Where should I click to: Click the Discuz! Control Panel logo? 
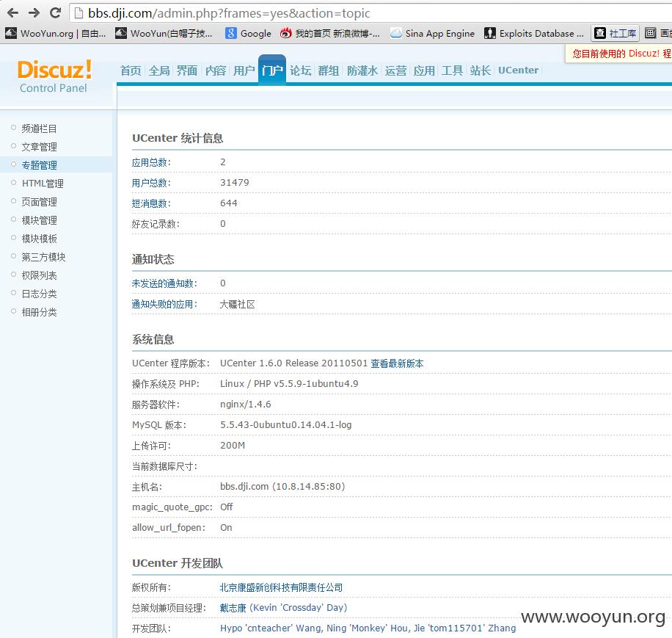(x=54, y=76)
